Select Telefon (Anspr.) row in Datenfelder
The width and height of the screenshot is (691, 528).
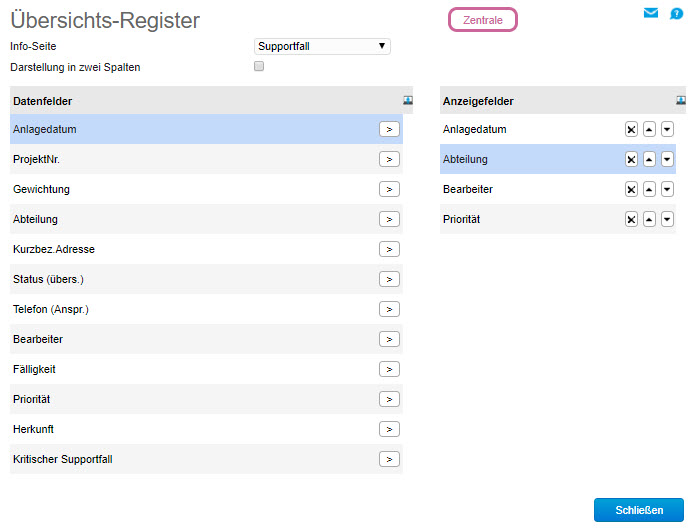coord(206,309)
